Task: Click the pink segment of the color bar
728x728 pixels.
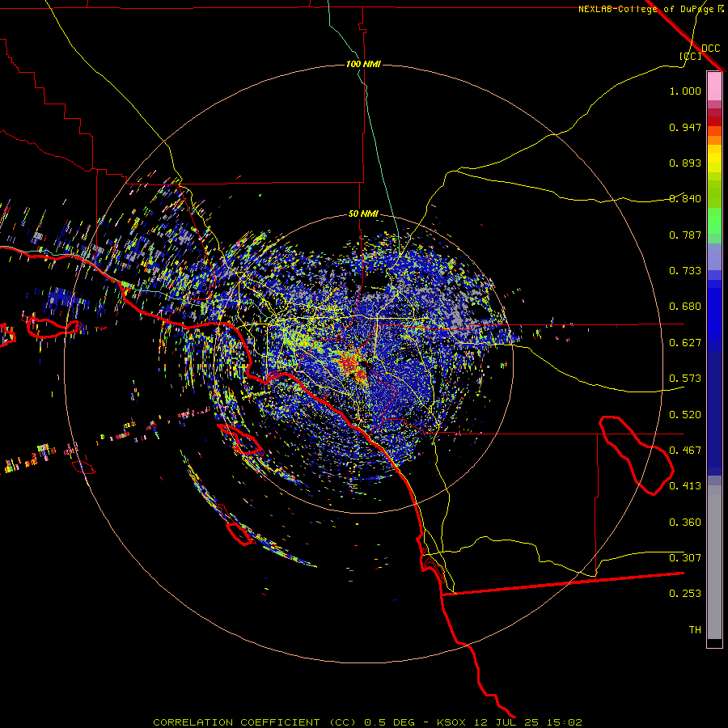Action: coord(714,87)
